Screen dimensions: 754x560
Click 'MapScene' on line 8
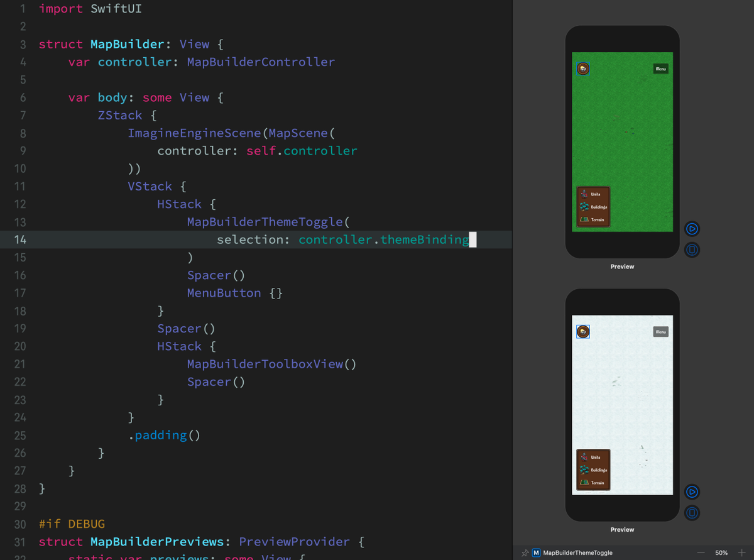tap(298, 133)
